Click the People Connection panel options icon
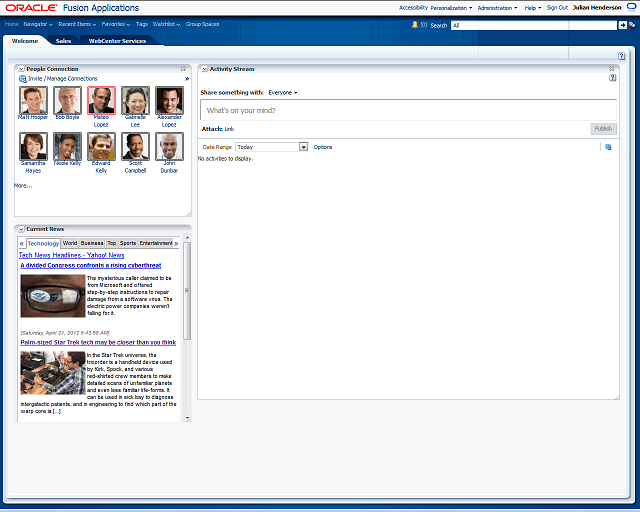The width and height of the screenshot is (640, 512). [x=184, y=69]
